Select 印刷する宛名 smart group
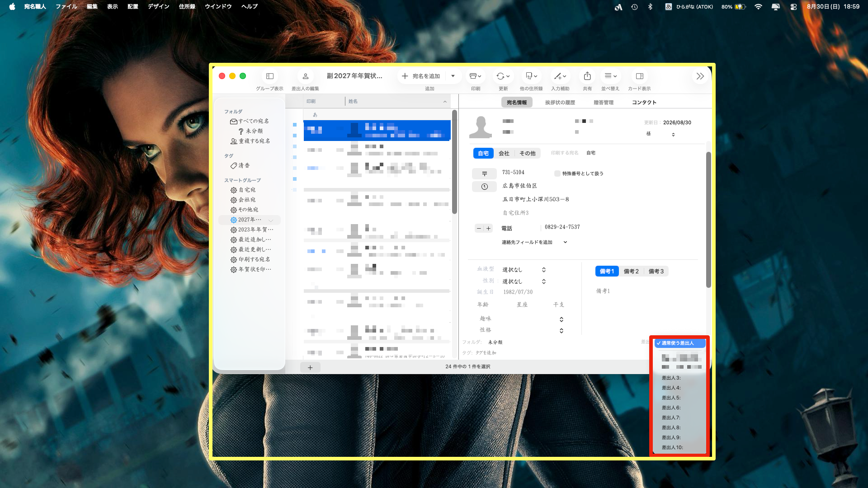Screen dimensions: 868x488 tap(250, 259)
